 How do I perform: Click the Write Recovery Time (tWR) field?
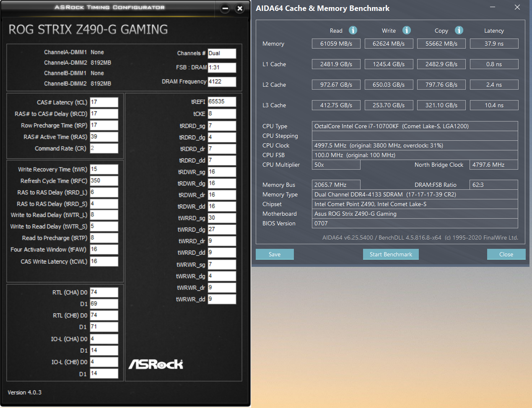coord(104,169)
